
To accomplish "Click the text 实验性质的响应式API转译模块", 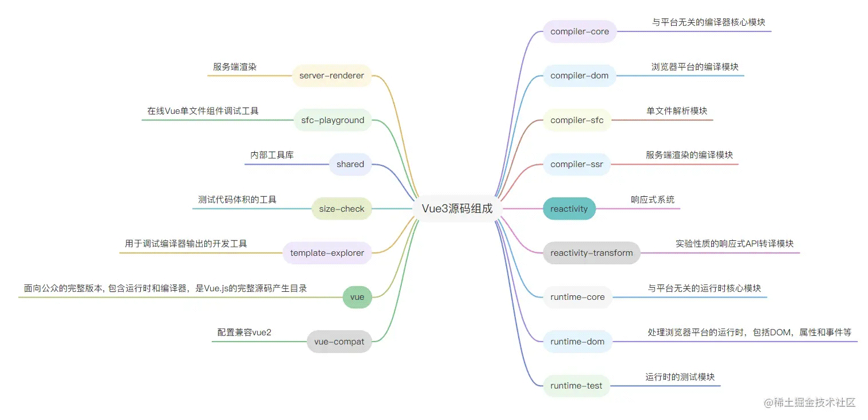I will click(x=735, y=244).
